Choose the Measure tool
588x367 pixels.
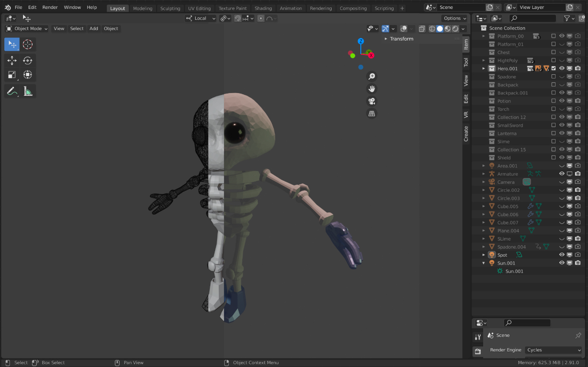[x=28, y=92]
